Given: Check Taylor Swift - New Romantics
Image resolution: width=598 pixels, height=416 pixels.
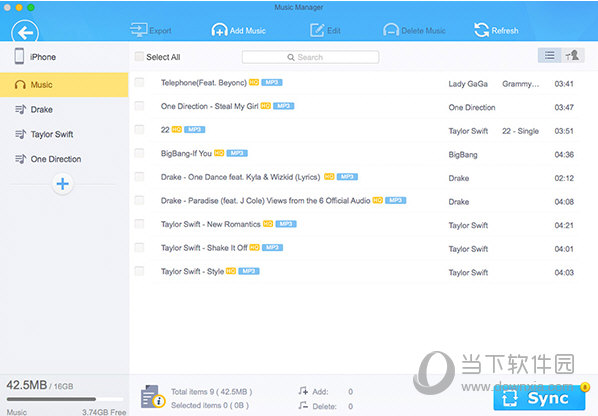Looking at the screenshot, I should [x=139, y=224].
